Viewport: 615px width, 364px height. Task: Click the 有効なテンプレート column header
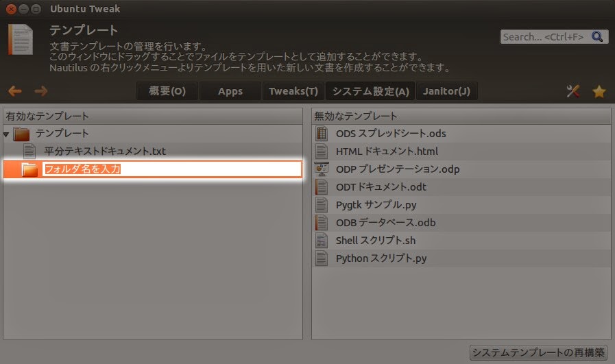click(x=153, y=116)
